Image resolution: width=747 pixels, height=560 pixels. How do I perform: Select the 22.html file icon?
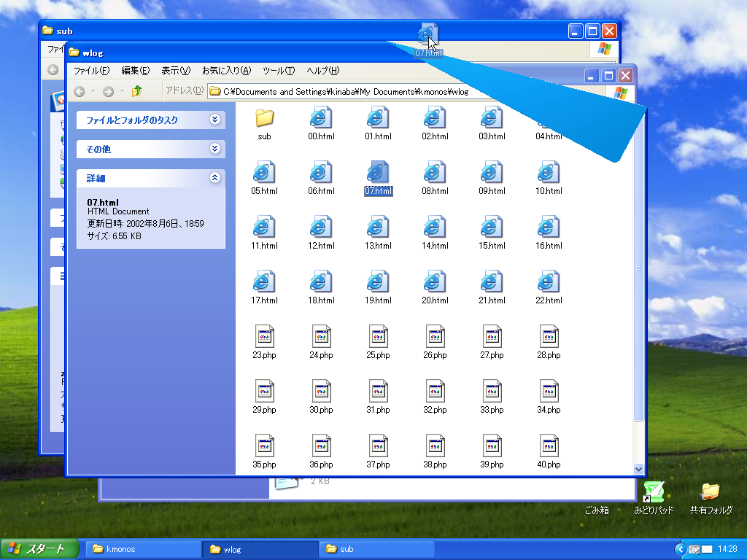[549, 282]
